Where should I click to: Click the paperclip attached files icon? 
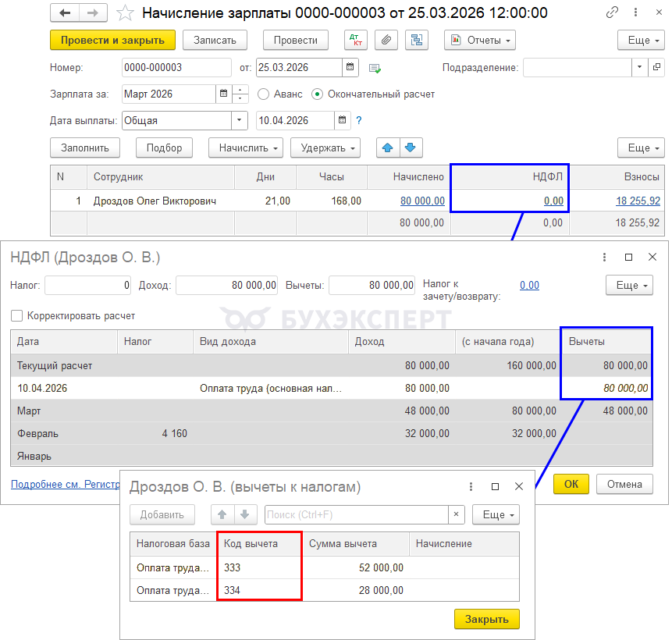[386, 41]
